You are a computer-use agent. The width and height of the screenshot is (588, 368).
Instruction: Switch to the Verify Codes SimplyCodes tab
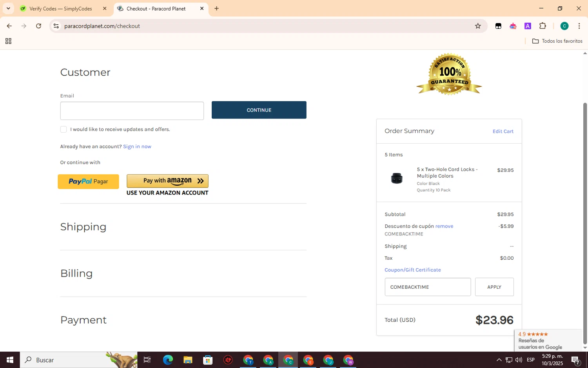click(x=61, y=8)
